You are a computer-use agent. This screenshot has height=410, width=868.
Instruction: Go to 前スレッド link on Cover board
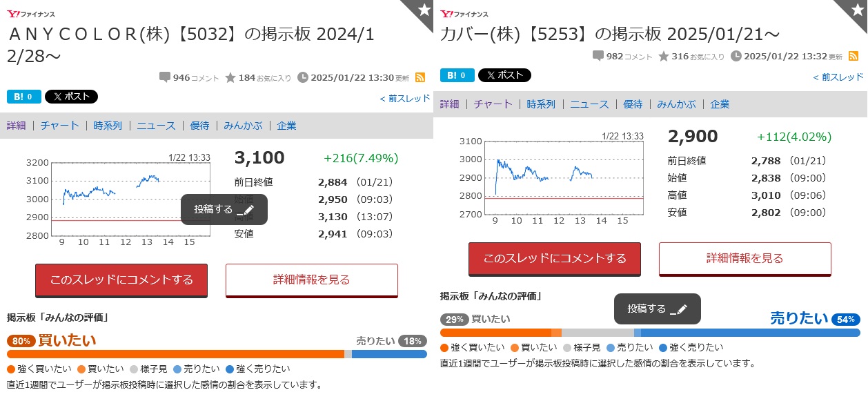tap(838, 77)
